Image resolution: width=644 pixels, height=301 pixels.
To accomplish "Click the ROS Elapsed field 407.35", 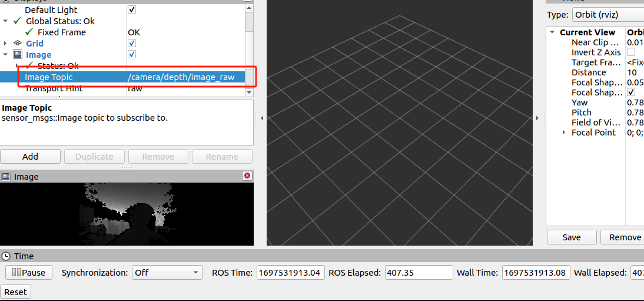I will [x=419, y=272].
